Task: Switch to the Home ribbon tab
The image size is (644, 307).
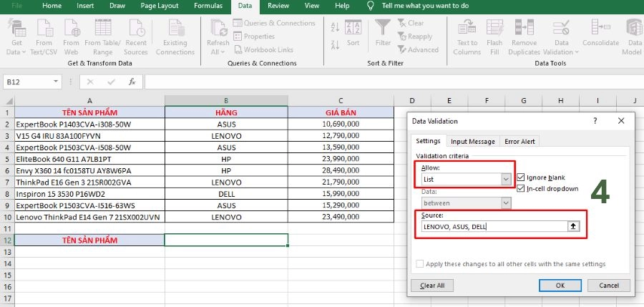Action: (x=52, y=6)
